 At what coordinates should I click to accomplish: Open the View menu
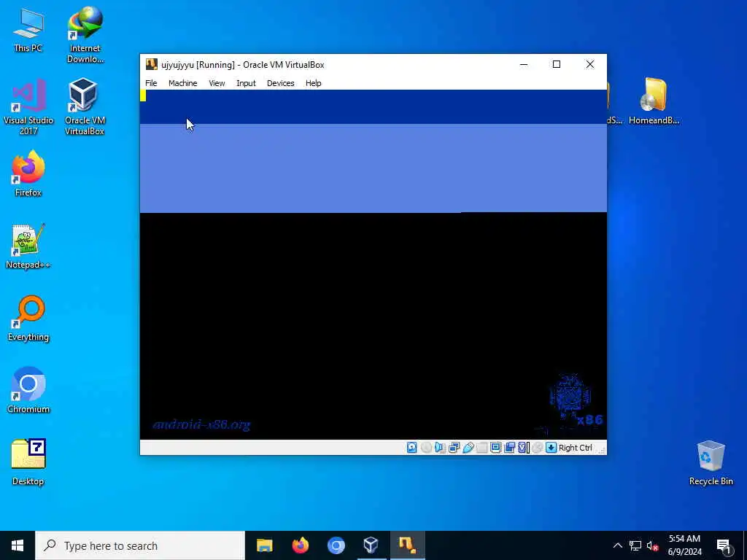[x=217, y=83]
